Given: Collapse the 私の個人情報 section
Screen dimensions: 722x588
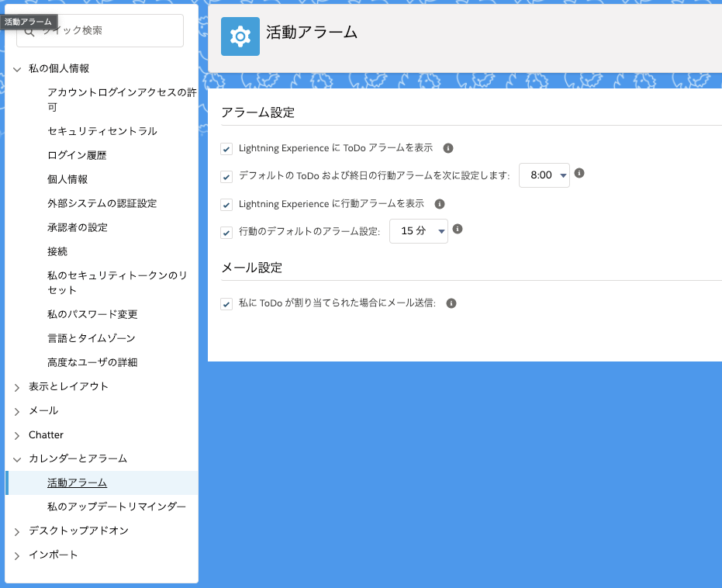Looking at the screenshot, I should (x=17, y=70).
